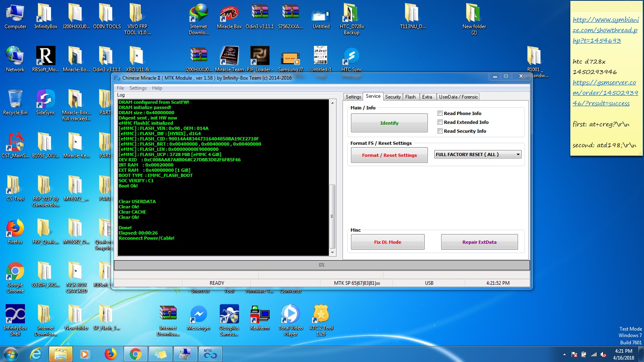Open XTC 2 Tool 1.26 icon
This screenshot has width=644, height=362.
(321, 320)
